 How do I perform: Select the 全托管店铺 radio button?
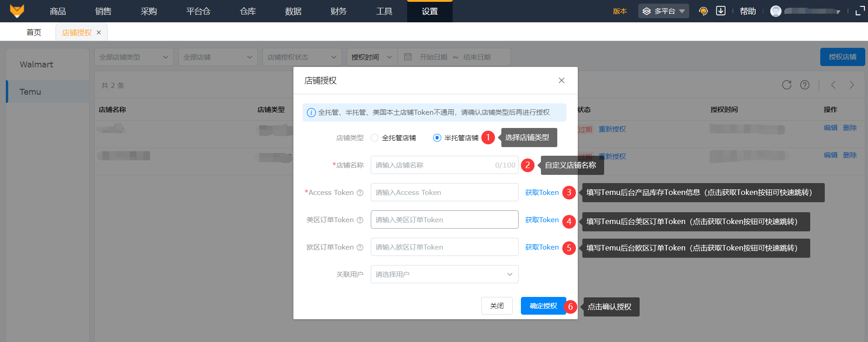[x=375, y=138]
